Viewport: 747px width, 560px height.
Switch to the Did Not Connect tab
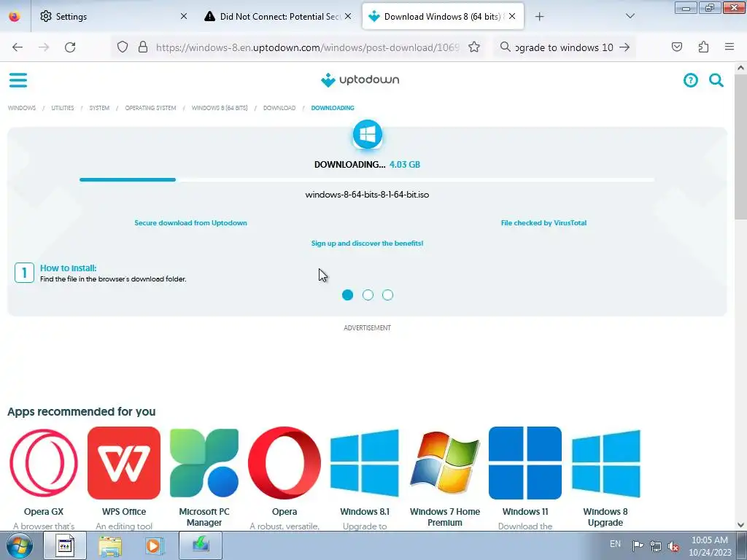tap(279, 17)
